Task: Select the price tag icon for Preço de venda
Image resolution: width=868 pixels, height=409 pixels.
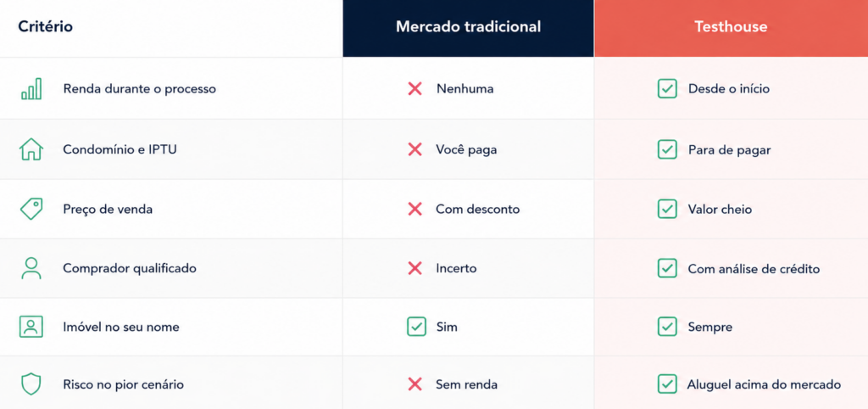Action: (x=31, y=209)
